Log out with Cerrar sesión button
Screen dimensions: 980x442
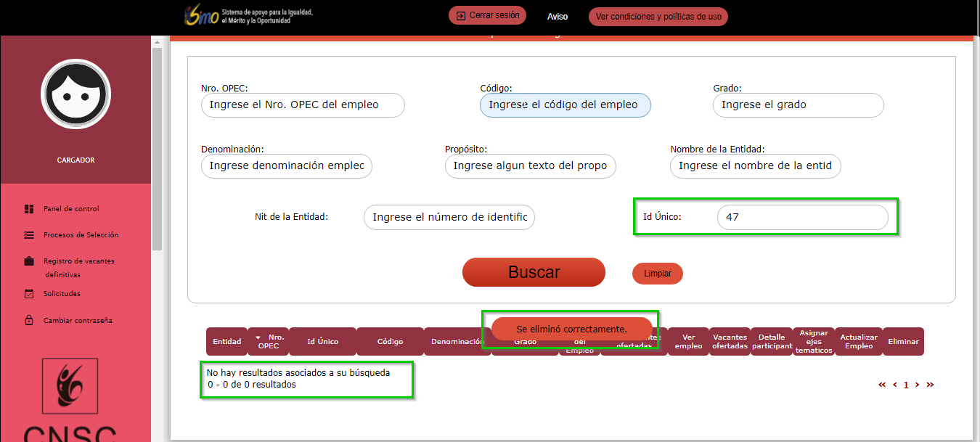487,16
